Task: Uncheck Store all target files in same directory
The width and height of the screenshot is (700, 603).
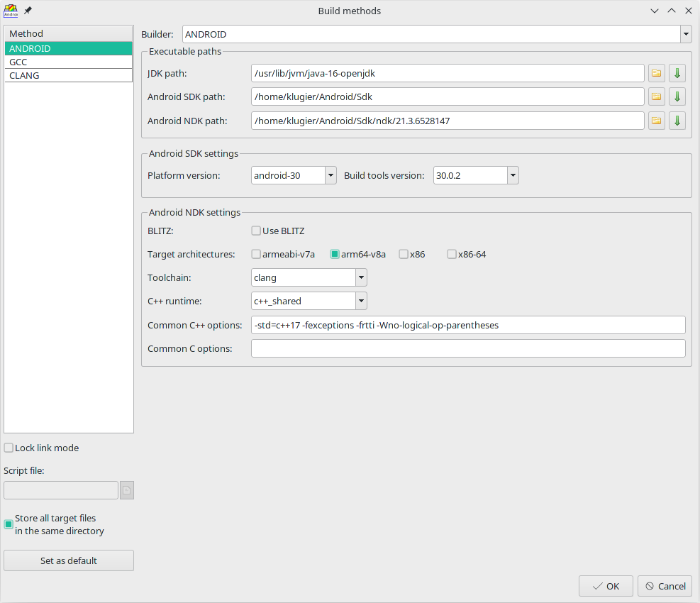Action: click(x=9, y=524)
